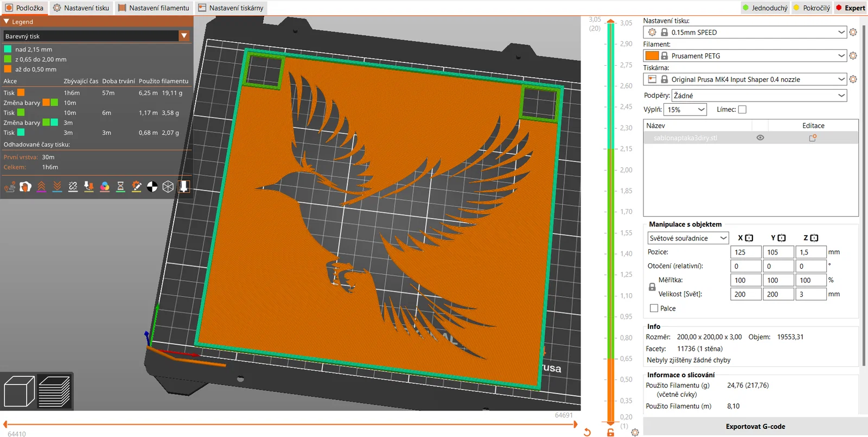Toggle wipe moves icon with orange hand
The width and height of the screenshot is (868, 437).
coord(25,187)
